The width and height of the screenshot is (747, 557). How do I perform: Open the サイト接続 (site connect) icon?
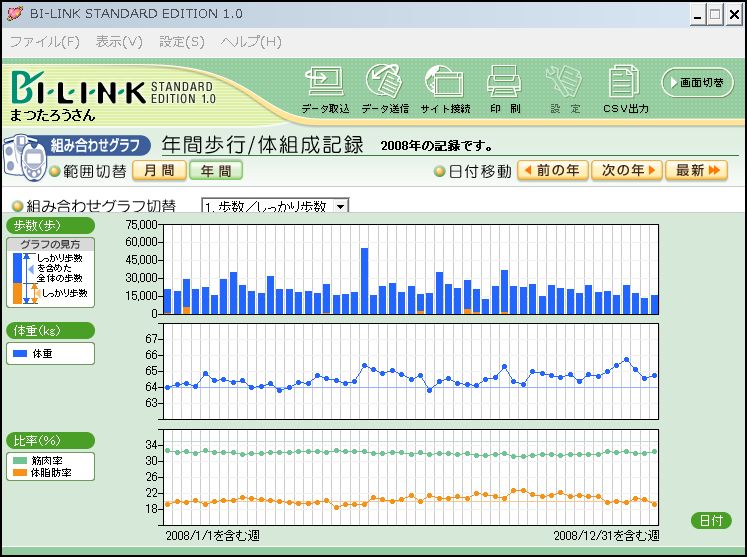tap(445, 87)
